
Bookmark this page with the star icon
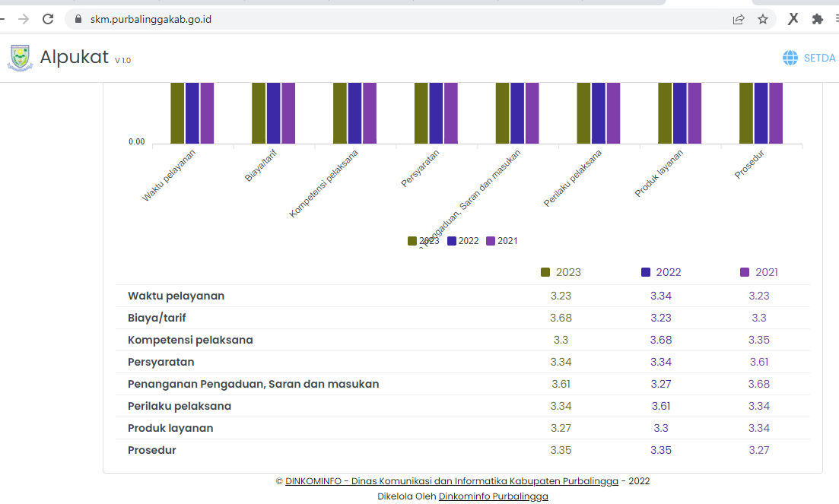763,19
